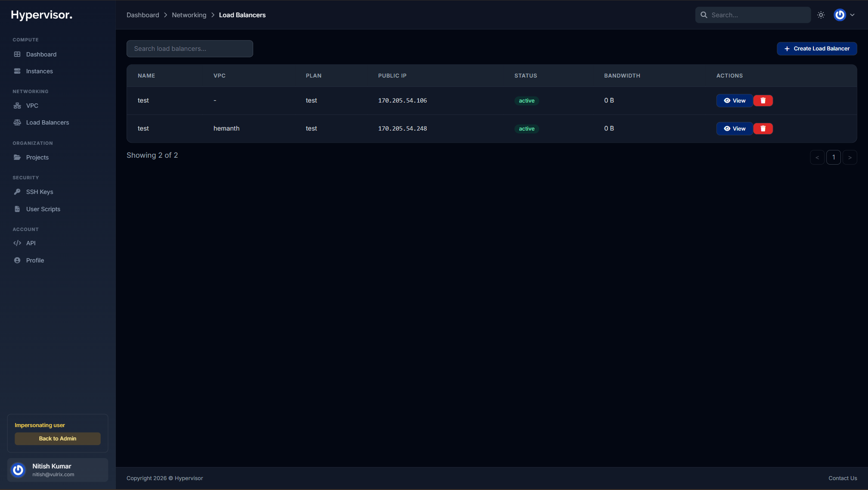Open Load Balancers via its sidebar icon
Screen dimensions: 868x490
coord(17,122)
